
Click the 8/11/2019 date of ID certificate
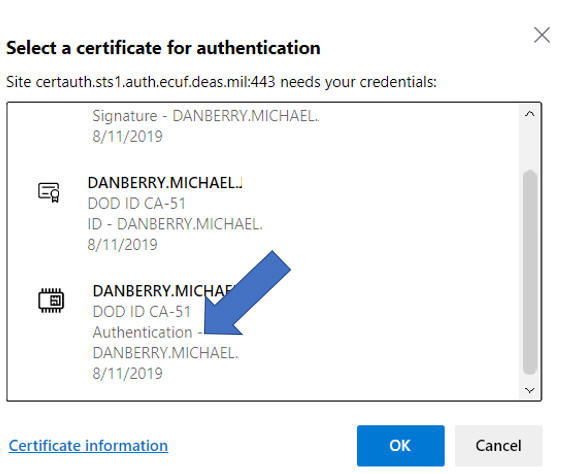click(x=122, y=245)
